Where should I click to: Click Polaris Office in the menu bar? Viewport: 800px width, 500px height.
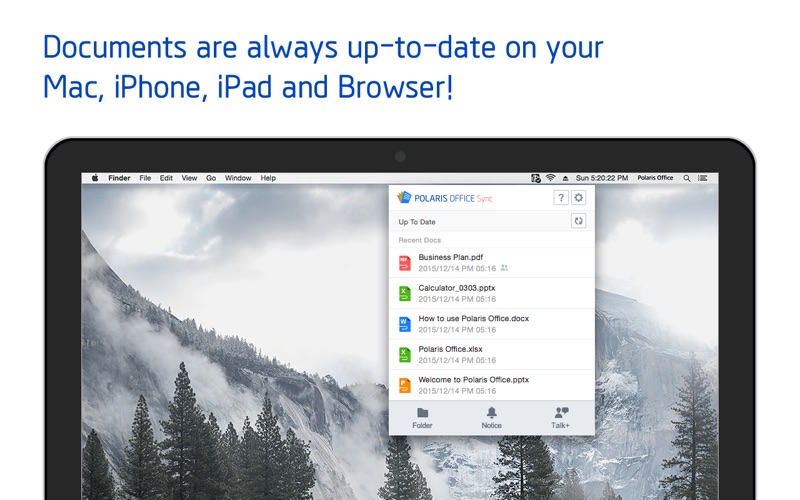point(656,178)
